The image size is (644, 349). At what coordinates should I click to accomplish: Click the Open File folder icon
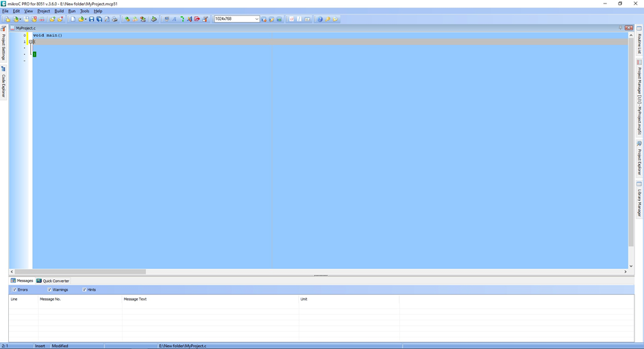click(81, 19)
